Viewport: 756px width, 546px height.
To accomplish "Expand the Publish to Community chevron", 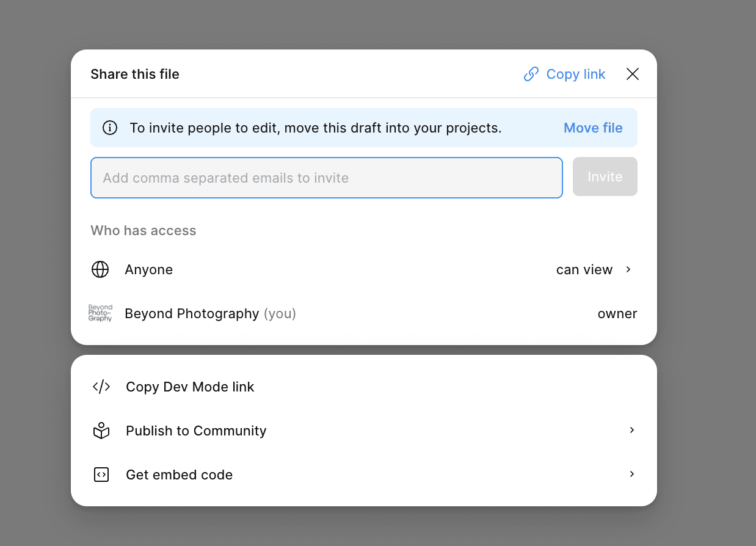I will pos(632,431).
